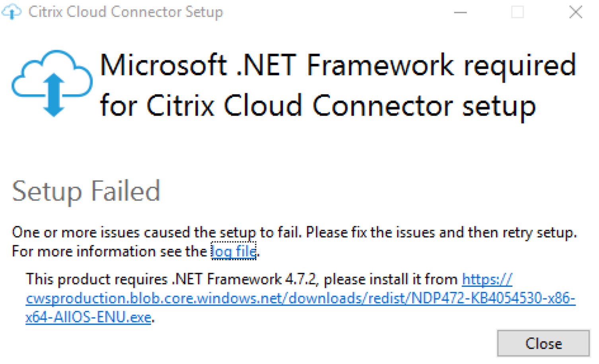The height and width of the screenshot is (364, 599).
Task: Open the log file link
Action: (233, 252)
